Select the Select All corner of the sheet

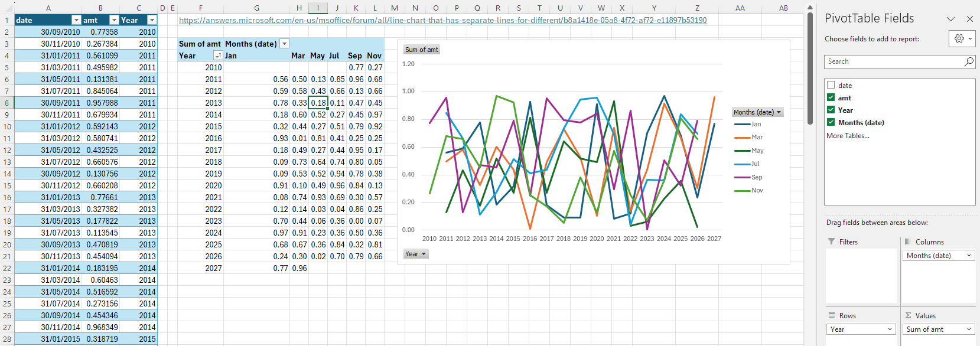point(6,8)
